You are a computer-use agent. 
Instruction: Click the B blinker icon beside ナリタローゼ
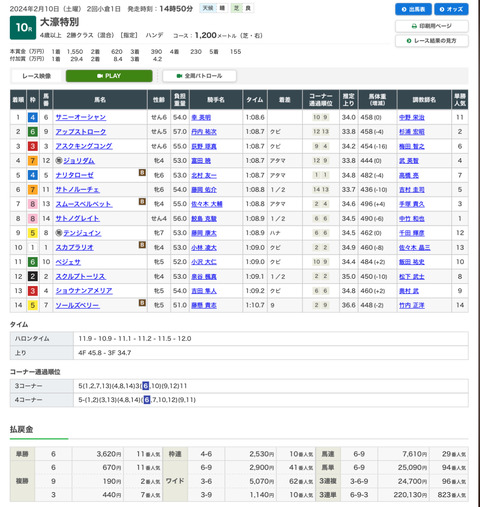click(142, 172)
